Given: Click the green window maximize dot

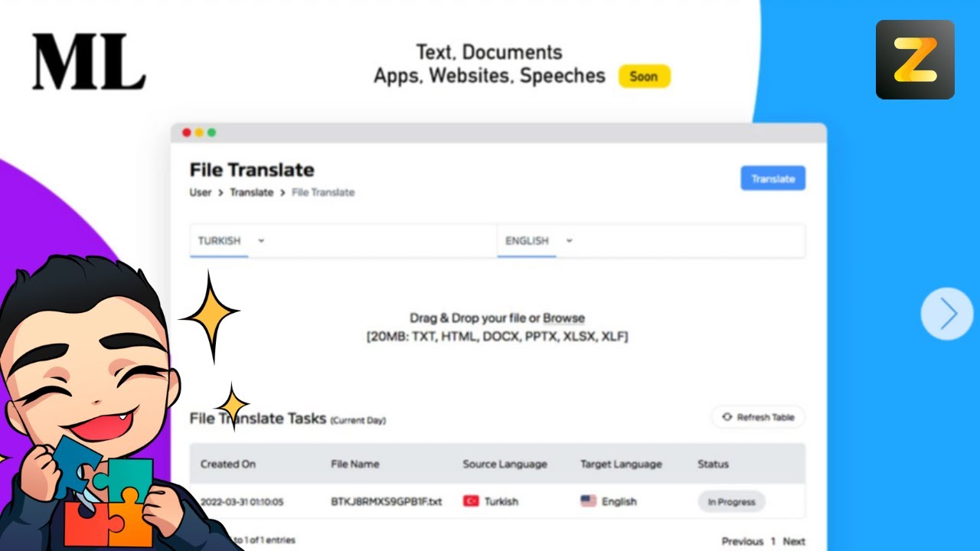Looking at the screenshot, I should (x=211, y=133).
